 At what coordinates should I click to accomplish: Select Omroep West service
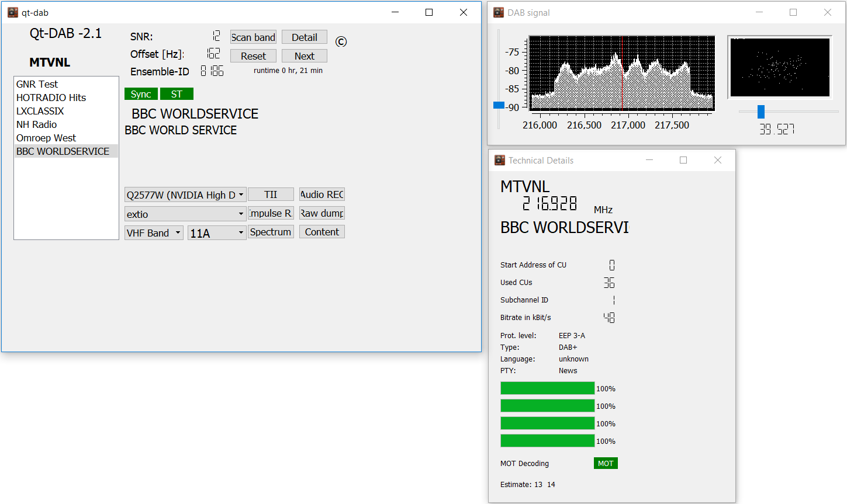(66, 138)
